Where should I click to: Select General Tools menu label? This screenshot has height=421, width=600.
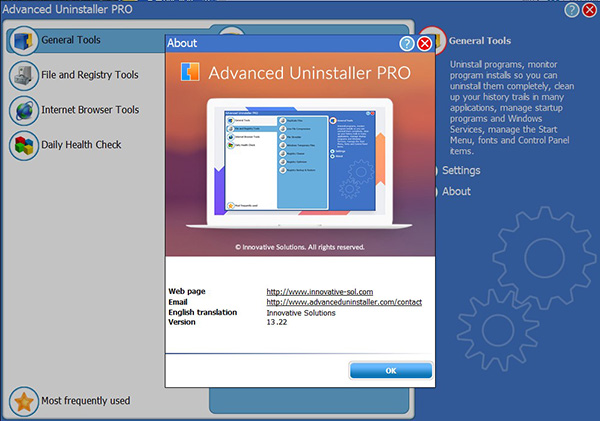coord(71,40)
